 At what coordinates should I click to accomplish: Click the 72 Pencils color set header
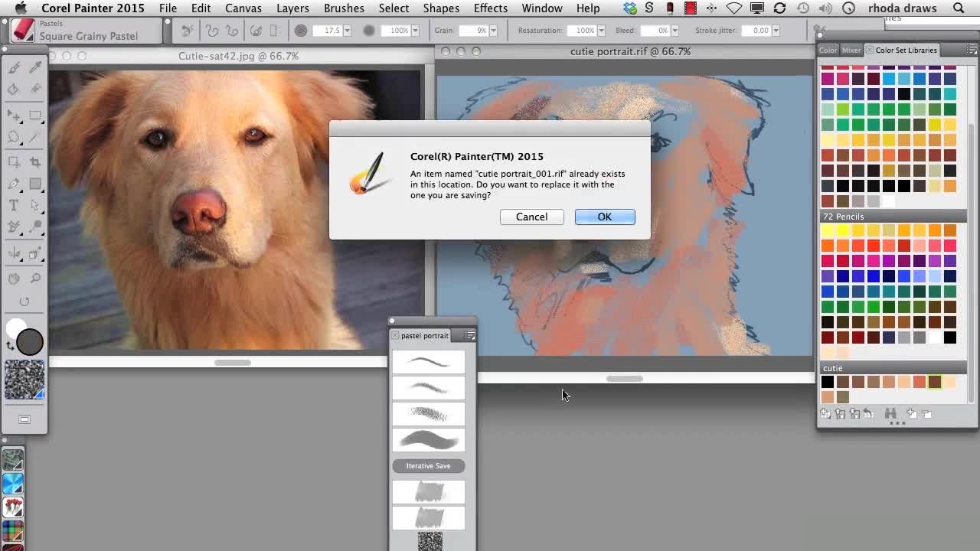pos(893,217)
